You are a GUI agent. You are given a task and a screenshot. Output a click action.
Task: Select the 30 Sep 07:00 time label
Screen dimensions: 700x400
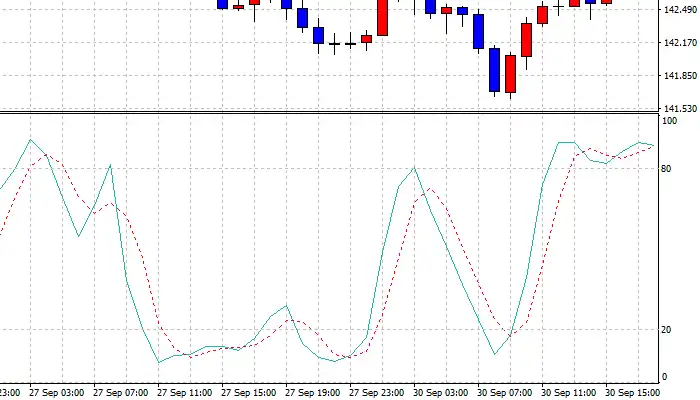506,392
